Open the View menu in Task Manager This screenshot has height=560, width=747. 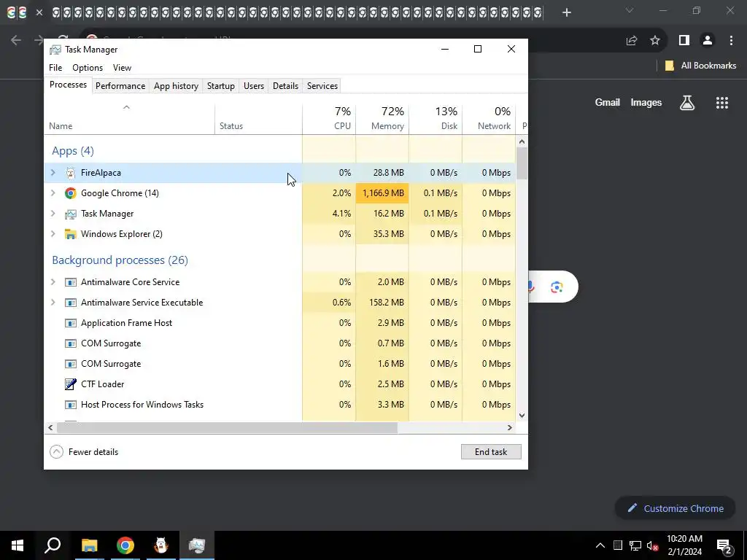[122, 68]
